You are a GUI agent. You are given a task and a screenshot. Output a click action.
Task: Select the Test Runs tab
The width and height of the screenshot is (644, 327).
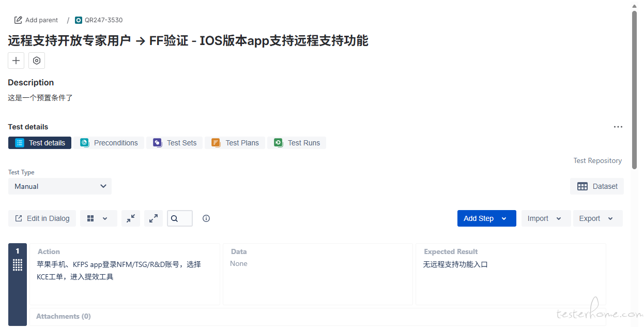coord(297,143)
